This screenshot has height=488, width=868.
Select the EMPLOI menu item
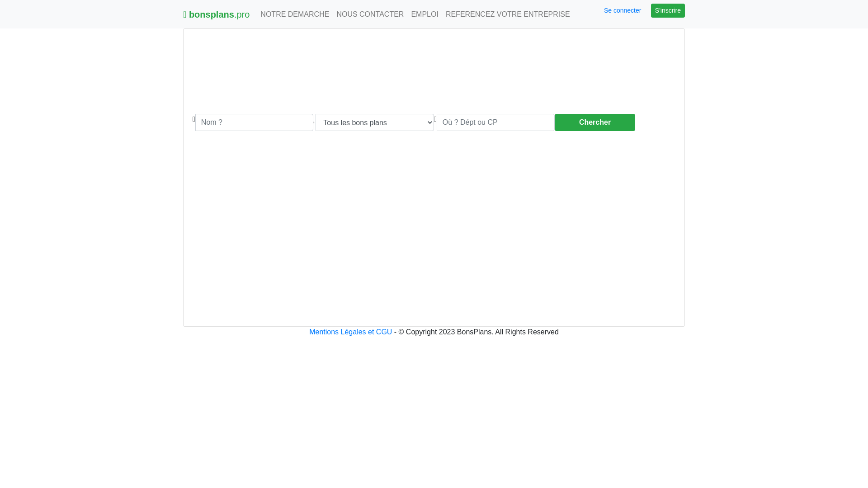click(425, 14)
